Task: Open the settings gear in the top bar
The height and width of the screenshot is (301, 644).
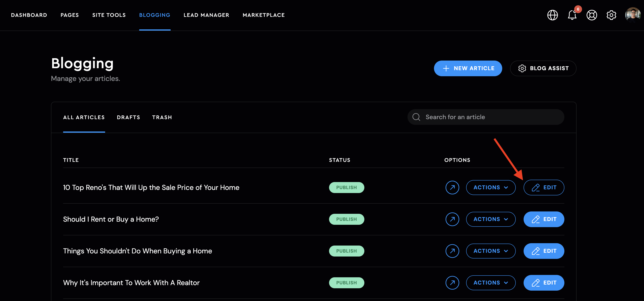Action: coord(611,15)
